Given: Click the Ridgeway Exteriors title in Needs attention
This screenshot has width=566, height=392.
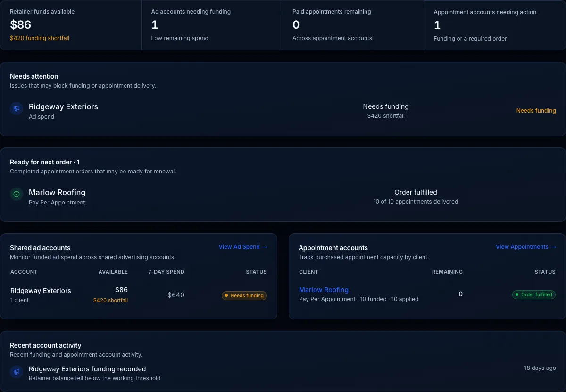Looking at the screenshot, I should (63, 107).
